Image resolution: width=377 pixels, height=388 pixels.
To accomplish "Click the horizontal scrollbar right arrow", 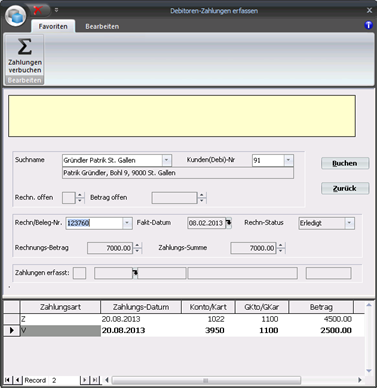I will 360,380.
